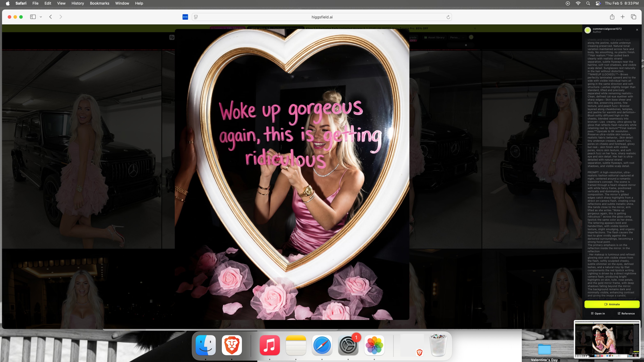Go back to the previous page

[51, 17]
